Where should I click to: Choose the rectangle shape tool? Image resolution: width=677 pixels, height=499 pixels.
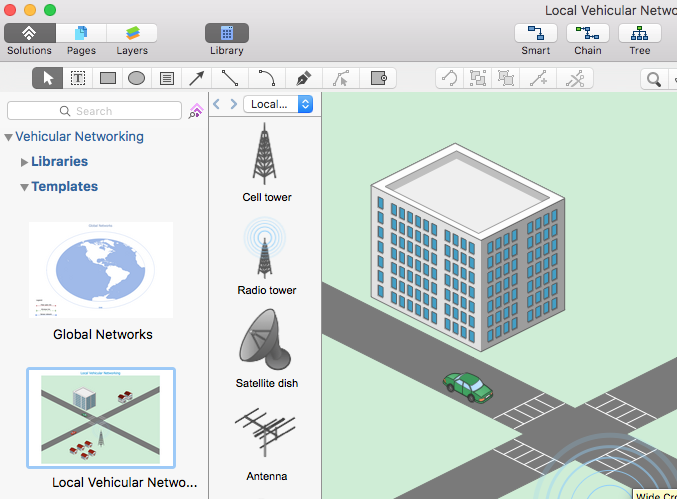[x=108, y=78]
